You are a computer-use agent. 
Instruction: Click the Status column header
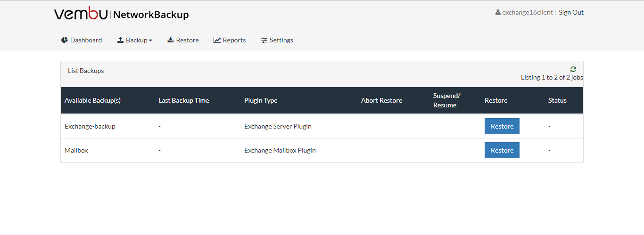coord(557,100)
